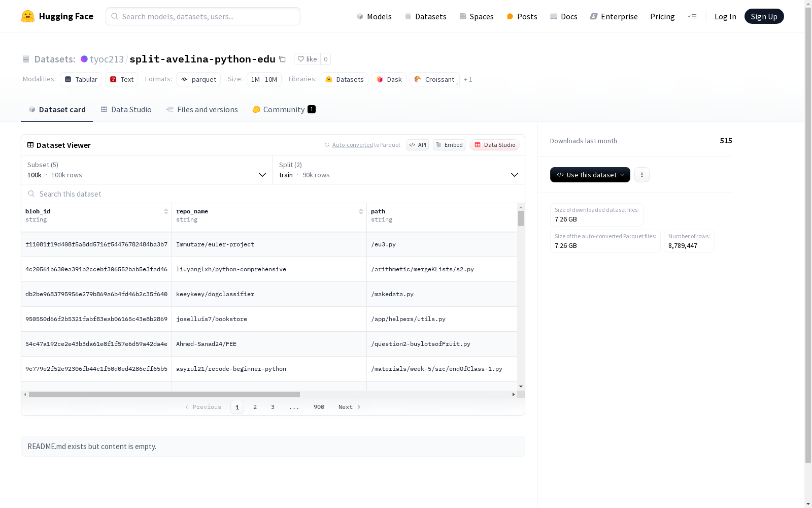Open Docs in the navigation bar
Screen dimensions: 812x508
coord(564,16)
